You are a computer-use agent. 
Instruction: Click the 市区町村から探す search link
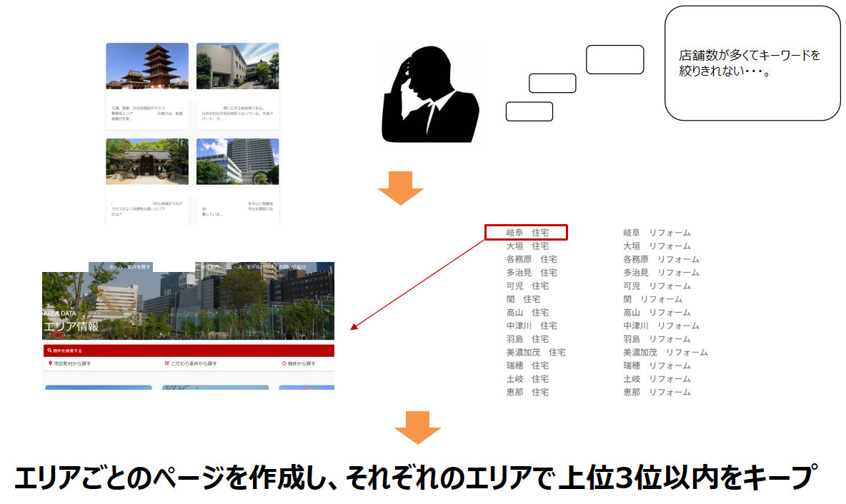[x=72, y=363]
